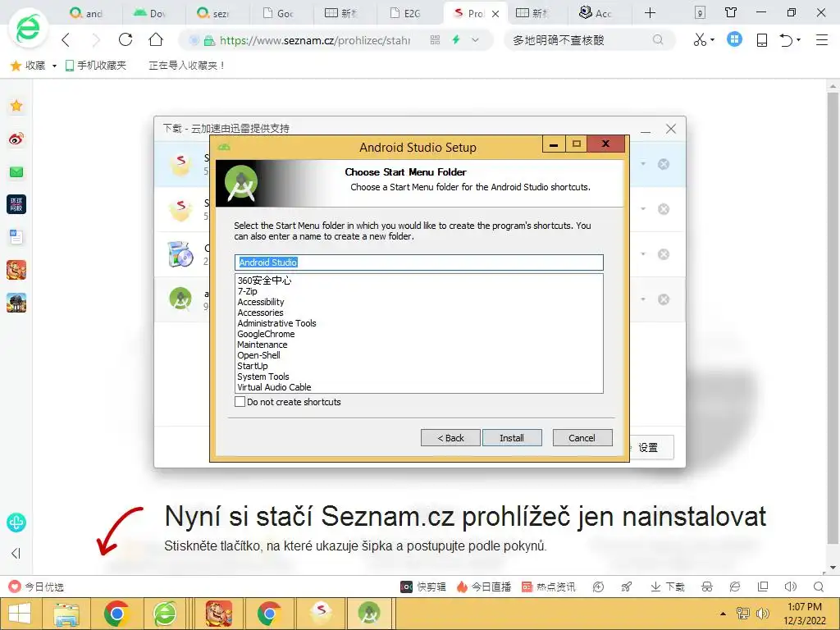The width and height of the screenshot is (840, 630).
Task: Expand the first download item's dropdown
Action: (643, 164)
